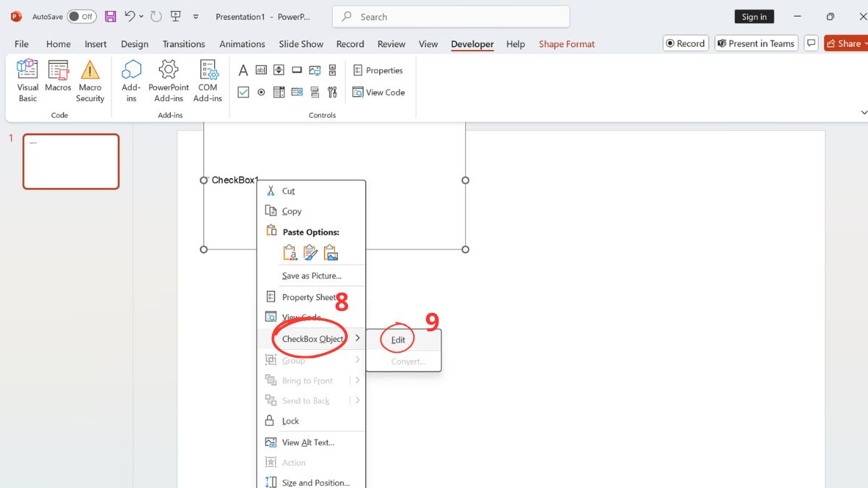Choose Edit from the CheckBox Object submenu

(396, 339)
